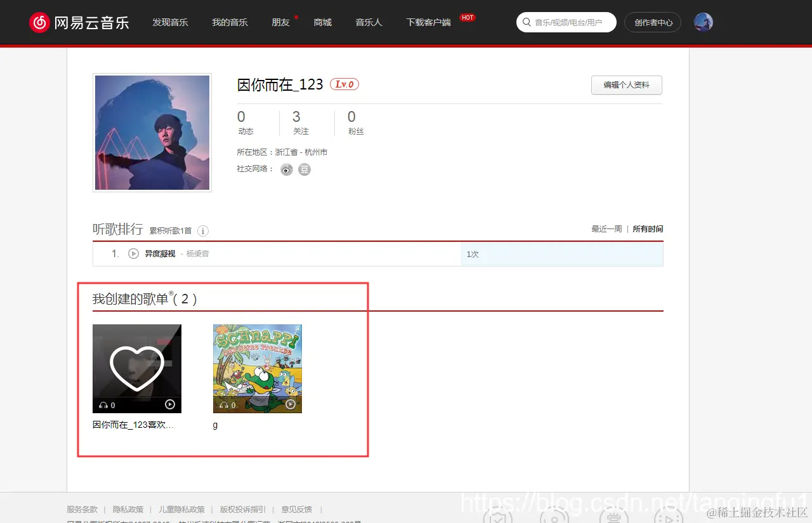Image resolution: width=812 pixels, height=523 pixels.
Task: Click the user avatar in the top bar
Action: click(703, 22)
